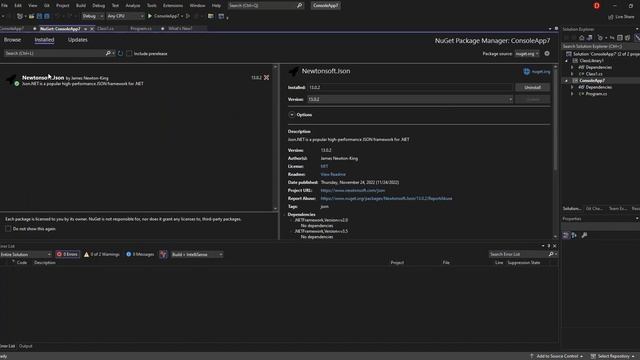Image resolution: width=640 pixels, height=360 pixels.
Task: Select Class1.cs in Solution Explorer
Action: click(594, 74)
